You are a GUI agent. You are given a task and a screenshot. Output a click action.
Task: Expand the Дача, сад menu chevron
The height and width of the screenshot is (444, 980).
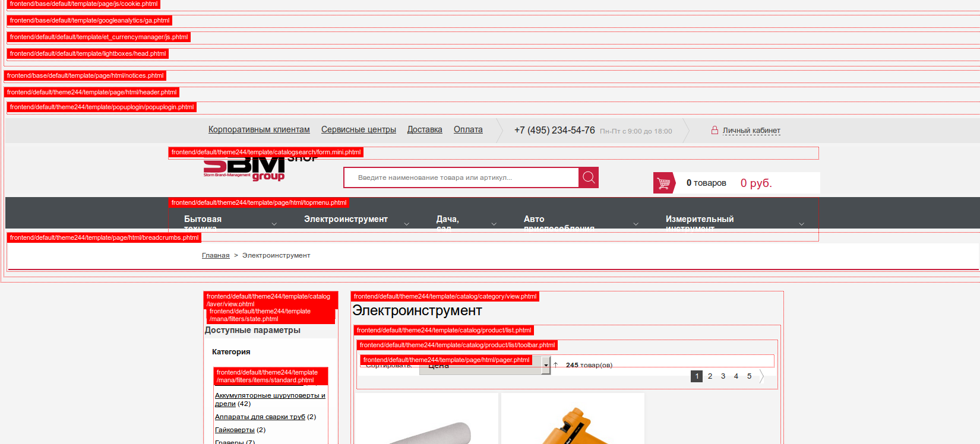tap(494, 224)
